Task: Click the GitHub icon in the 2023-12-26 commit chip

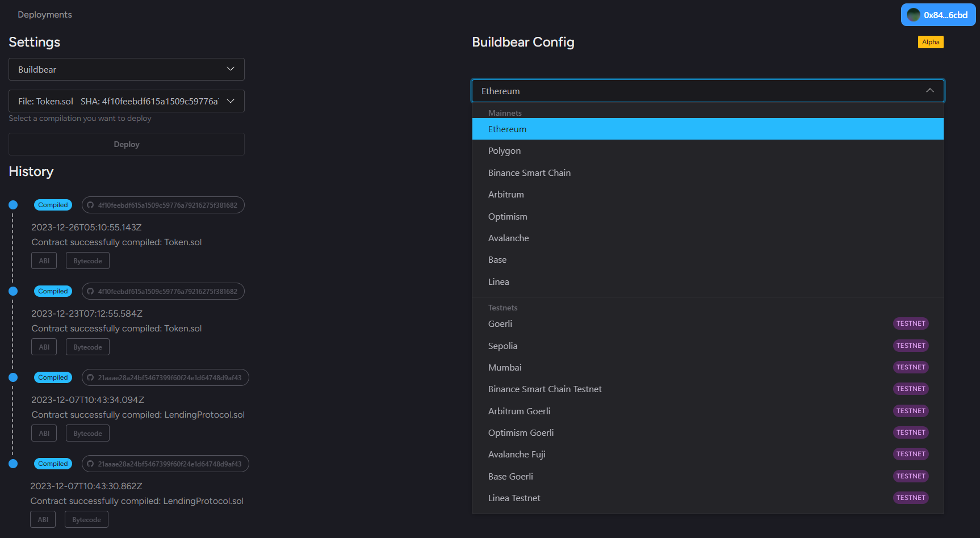Action: [x=90, y=205]
